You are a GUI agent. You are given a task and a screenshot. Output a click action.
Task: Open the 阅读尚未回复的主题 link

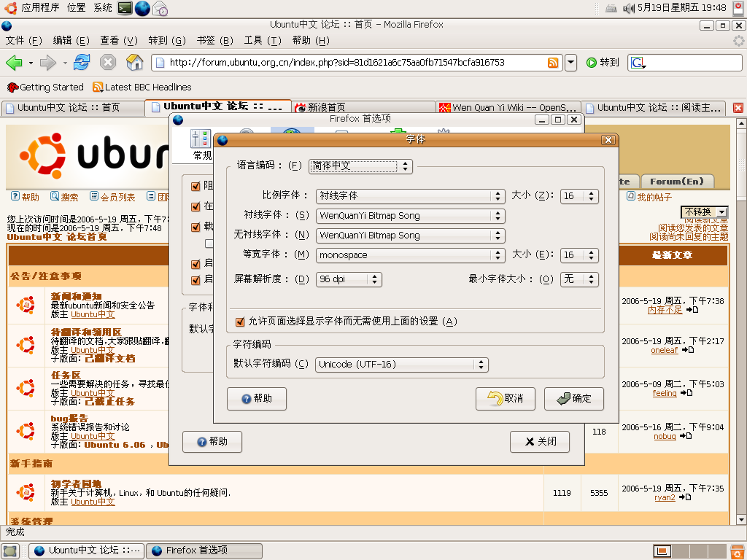click(x=689, y=237)
